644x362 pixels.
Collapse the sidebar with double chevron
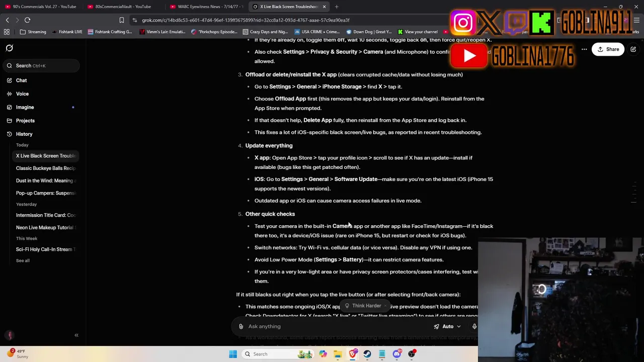[76, 335]
